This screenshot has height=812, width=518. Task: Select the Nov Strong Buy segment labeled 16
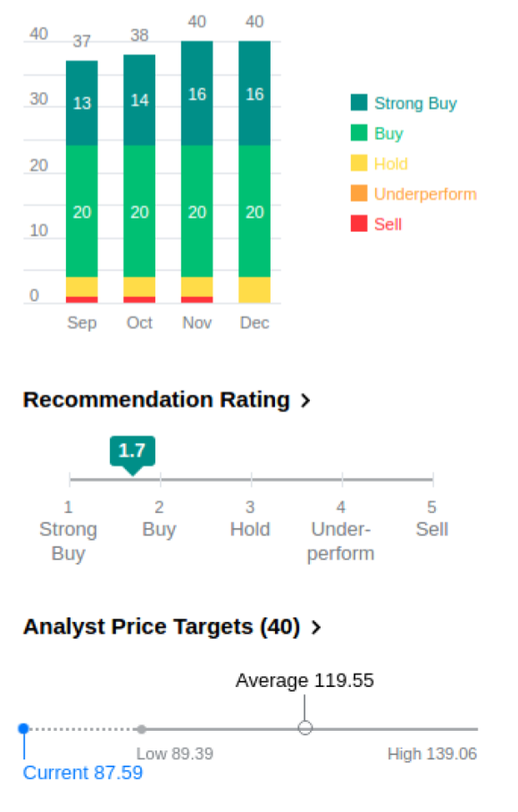(197, 93)
